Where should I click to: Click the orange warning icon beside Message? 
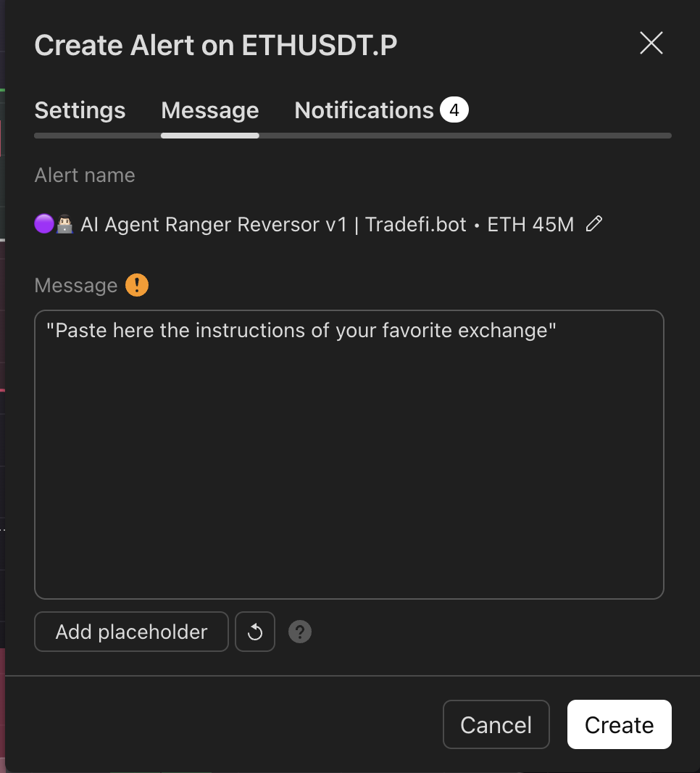coord(137,285)
